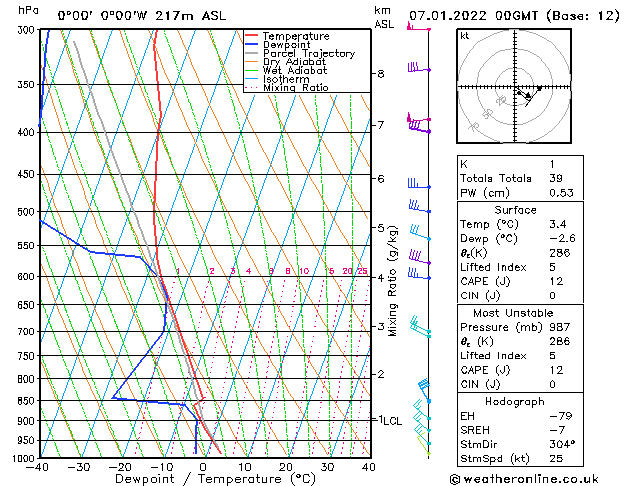Click the 'Totals Totals' value 39

coord(556,178)
